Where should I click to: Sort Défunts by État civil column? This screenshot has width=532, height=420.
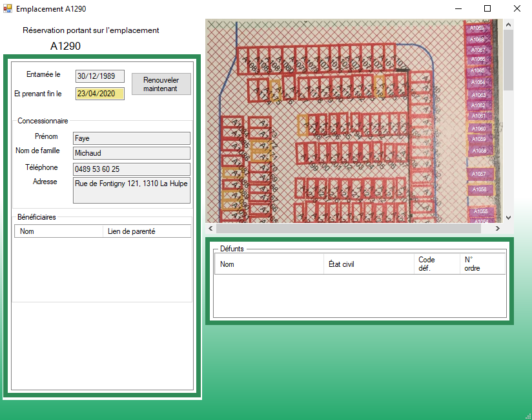coord(369,264)
